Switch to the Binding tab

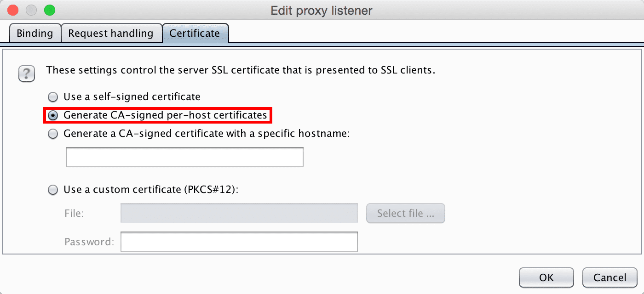click(35, 34)
